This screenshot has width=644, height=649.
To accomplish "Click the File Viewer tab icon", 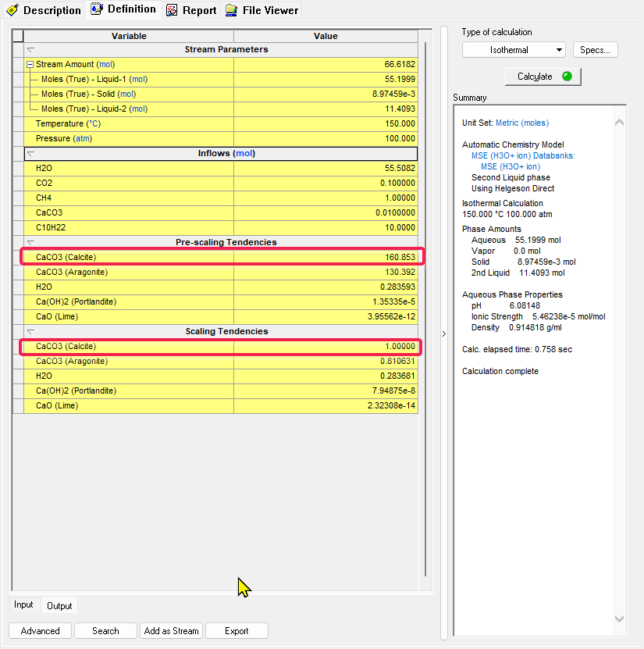I will pyautogui.click(x=231, y=10).
